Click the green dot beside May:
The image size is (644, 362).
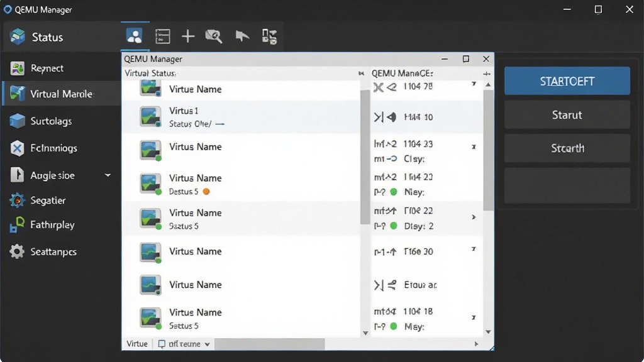click(394, 326)
